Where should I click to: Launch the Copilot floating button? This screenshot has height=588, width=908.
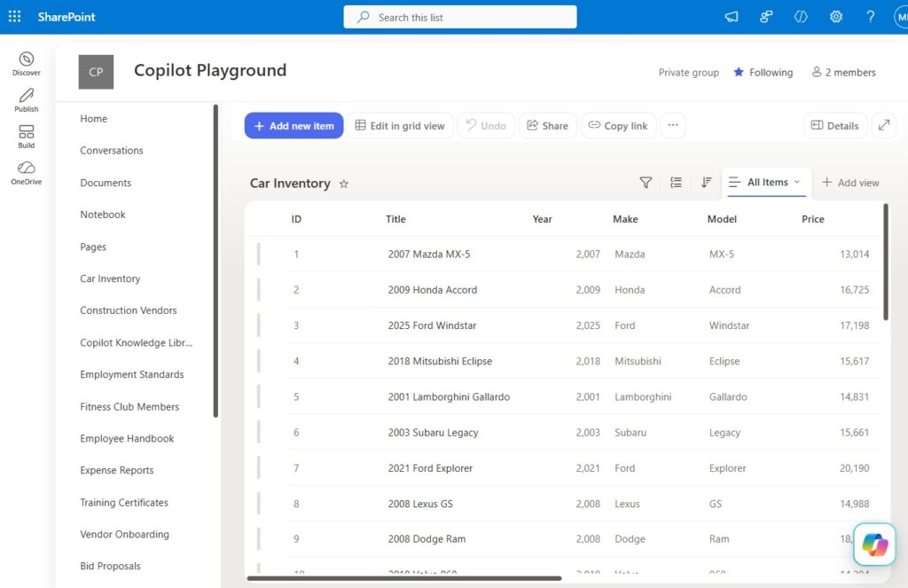point(874,545)
